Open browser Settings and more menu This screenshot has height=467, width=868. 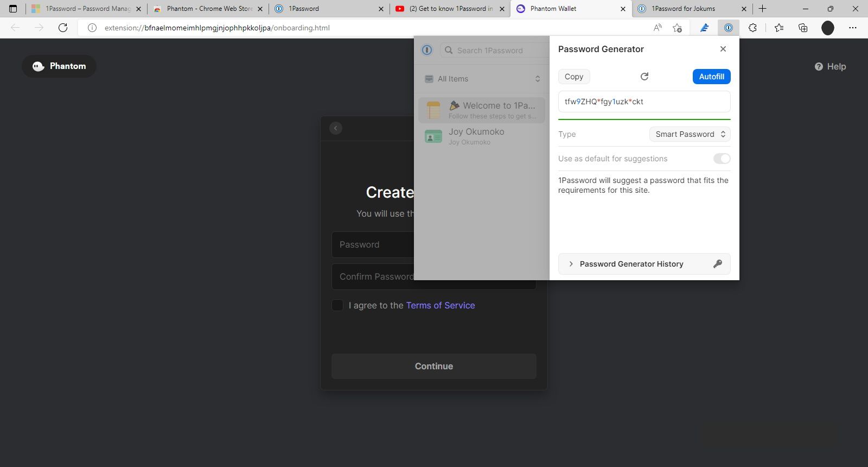[x=853, y=28]
